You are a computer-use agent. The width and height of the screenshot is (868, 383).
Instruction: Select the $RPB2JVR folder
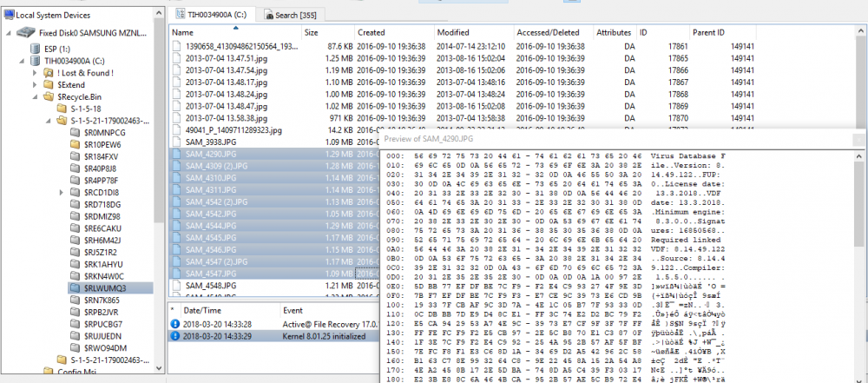tap(102, 312)
